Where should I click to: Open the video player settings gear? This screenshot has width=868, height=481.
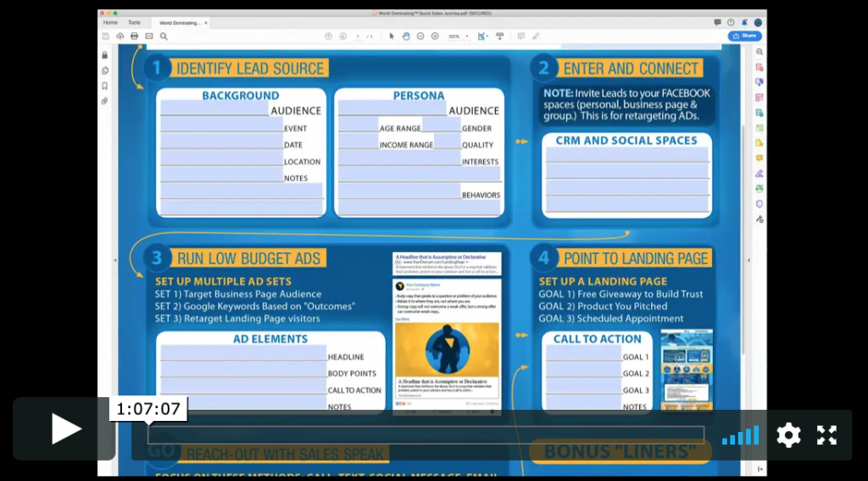[x=788, y=435]
